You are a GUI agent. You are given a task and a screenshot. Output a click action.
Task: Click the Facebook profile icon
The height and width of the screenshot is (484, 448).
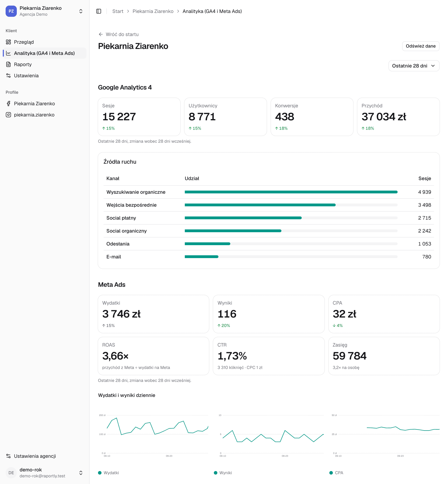coord(8,104)
